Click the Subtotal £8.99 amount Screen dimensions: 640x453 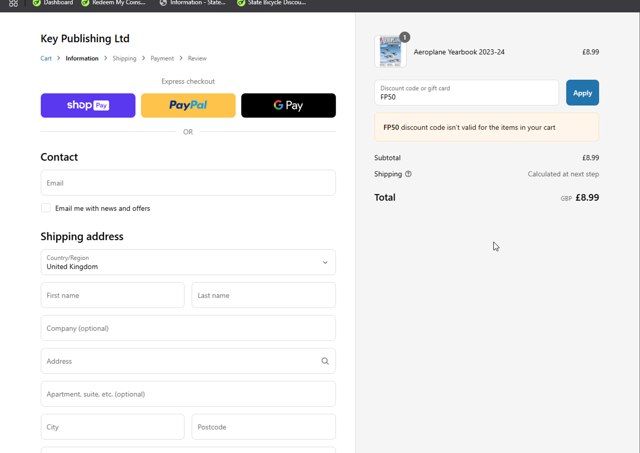(x=591, y=158)
